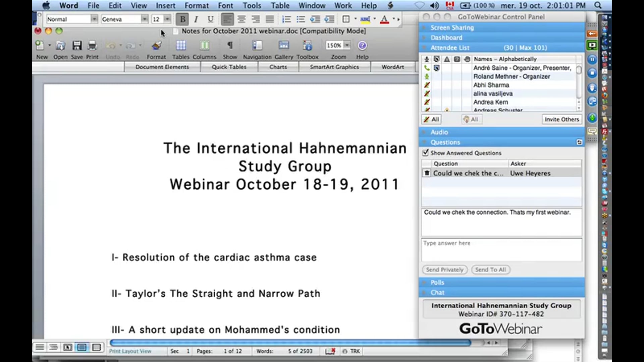Image resolution: width=644 pixels, height=362 pixels.
Task: Open the zoom level dropdown showing 150%
Action: point(347,45)
